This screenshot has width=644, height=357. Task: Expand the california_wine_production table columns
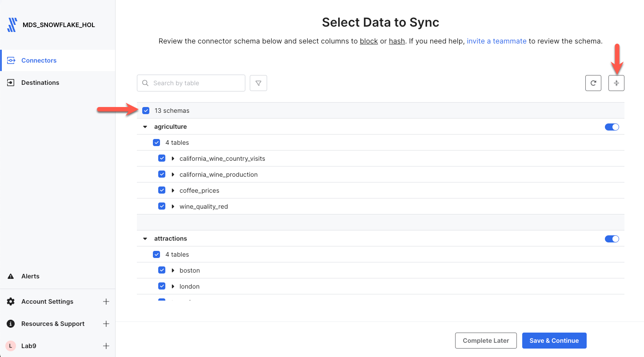(173, 175)
